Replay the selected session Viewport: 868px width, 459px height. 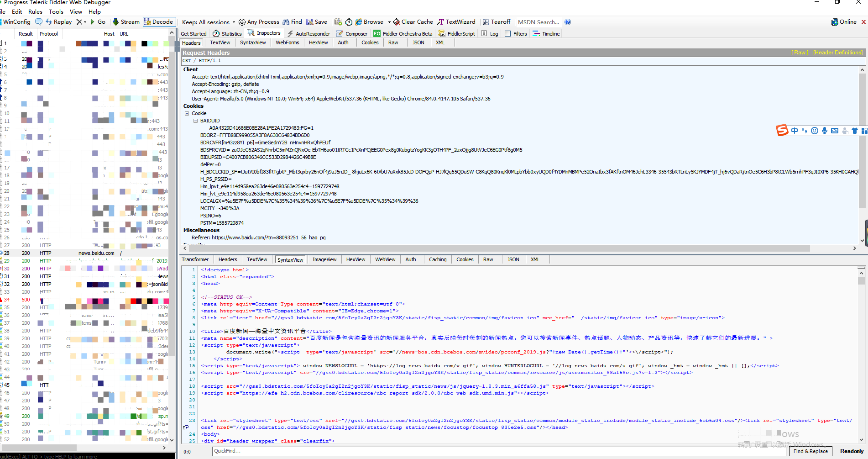pyautogui.click(x=59, y=22)
